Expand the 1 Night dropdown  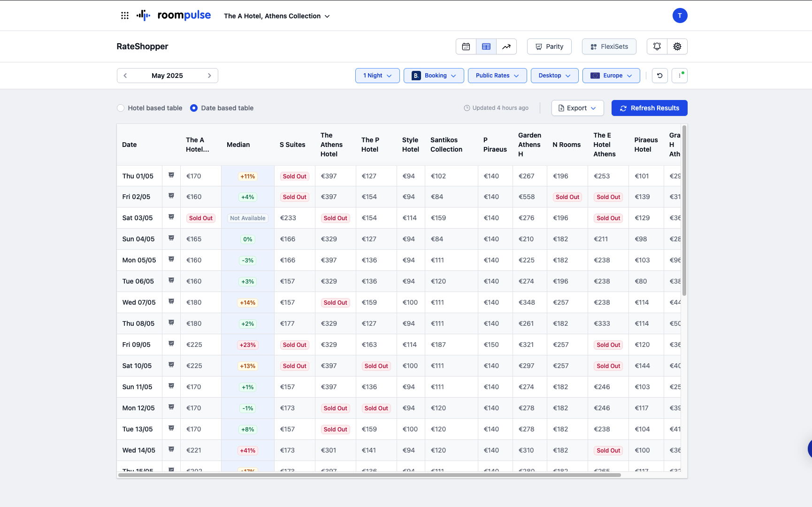(377, 76)
